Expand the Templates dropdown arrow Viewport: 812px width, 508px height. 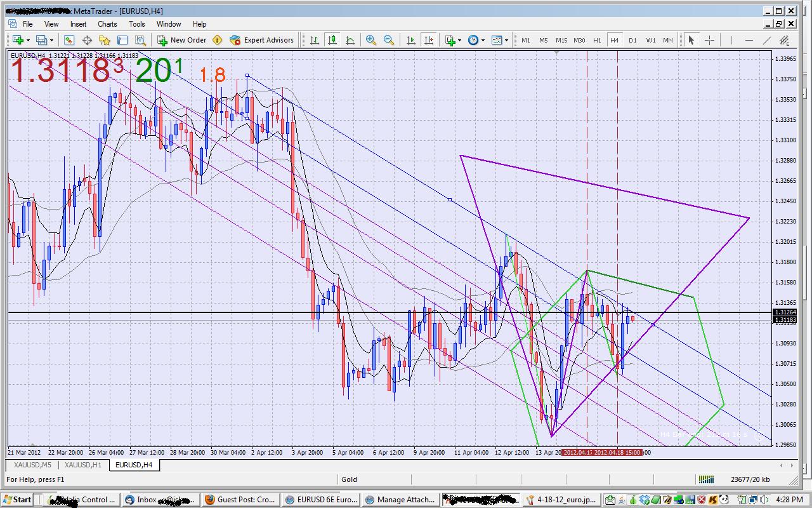pos(507,40)
